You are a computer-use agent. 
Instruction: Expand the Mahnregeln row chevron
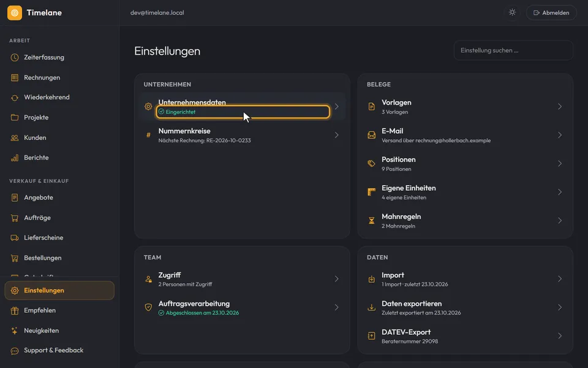(560, 221)
